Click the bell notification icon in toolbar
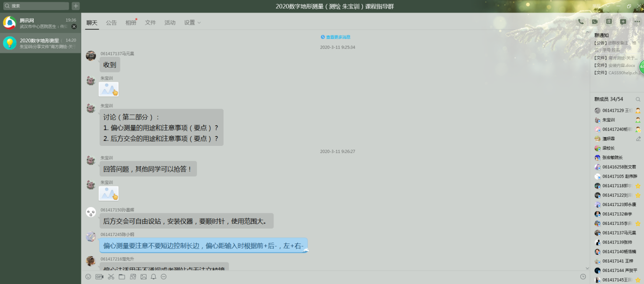The width and height of the screenshot is (644, 284). (x=154, y=277)
